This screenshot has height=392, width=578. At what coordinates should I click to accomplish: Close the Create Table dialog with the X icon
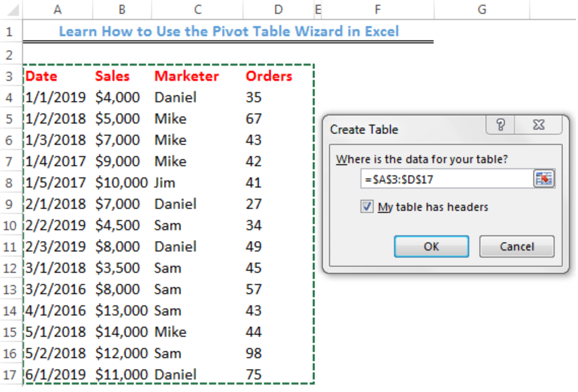coord(539,125)
